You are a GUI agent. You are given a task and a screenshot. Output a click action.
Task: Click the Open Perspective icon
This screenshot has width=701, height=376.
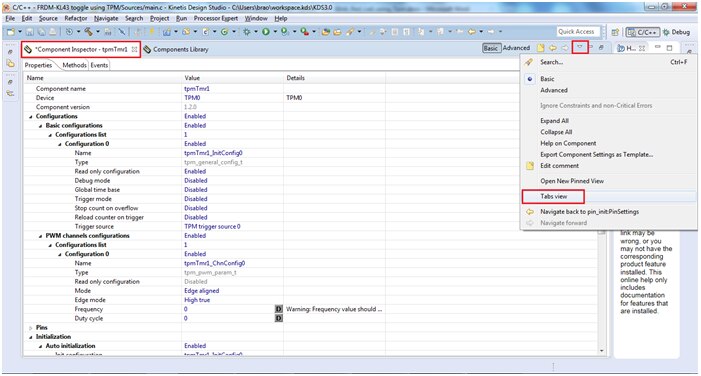(x=615, y=32)
